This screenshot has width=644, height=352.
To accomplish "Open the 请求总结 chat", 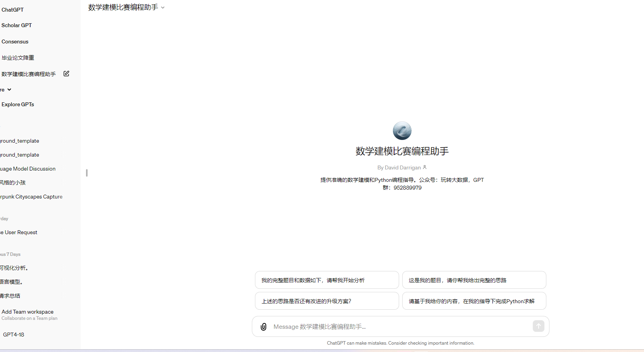I will pos(10,296).
